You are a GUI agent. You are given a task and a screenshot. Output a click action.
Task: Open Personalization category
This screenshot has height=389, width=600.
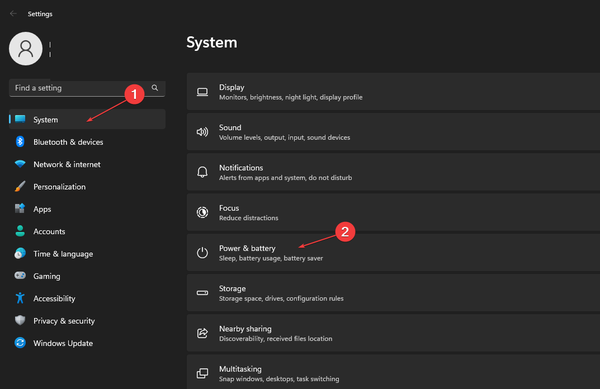(87, 187)
